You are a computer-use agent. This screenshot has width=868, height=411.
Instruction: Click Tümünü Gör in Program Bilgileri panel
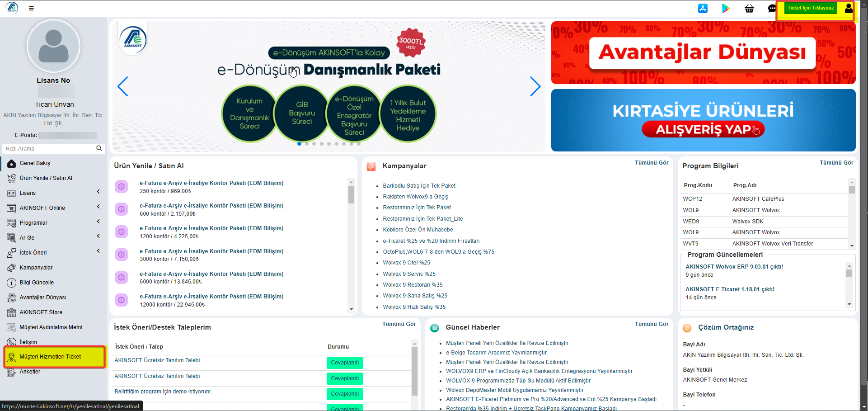click(x=836, y=163)
